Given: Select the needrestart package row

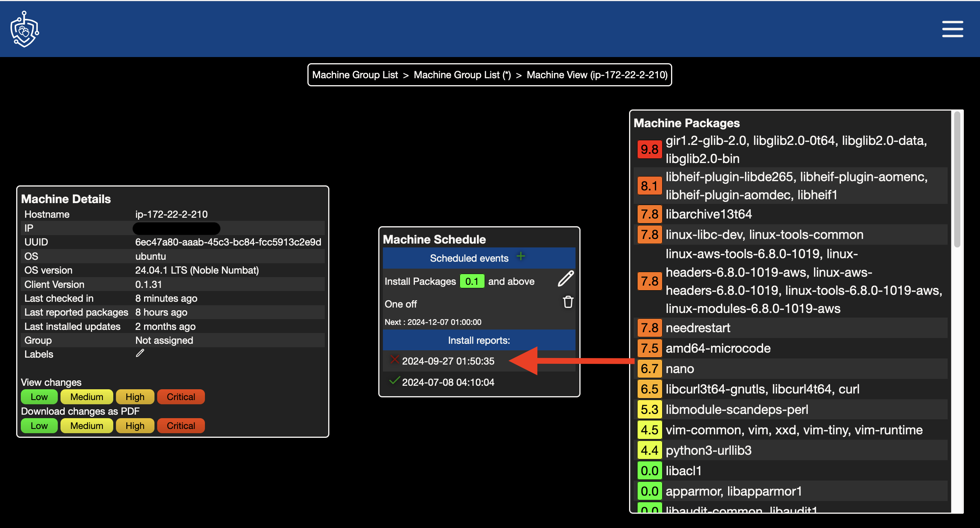Looking at the screenshot, I should point(790,328).
